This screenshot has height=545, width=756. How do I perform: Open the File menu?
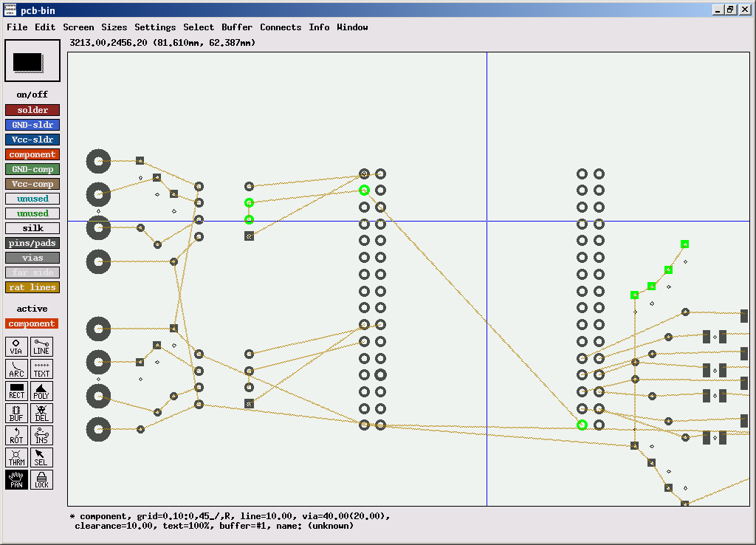tap(17, 27)
